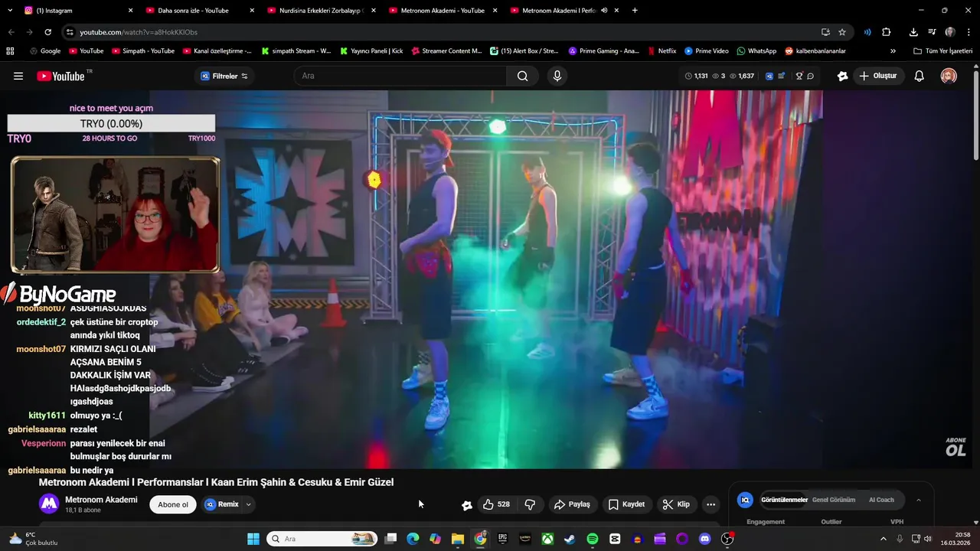Show more bookmarks with double chevron
This screenshot has height=551, width=980.
click(x=893, y=51)
